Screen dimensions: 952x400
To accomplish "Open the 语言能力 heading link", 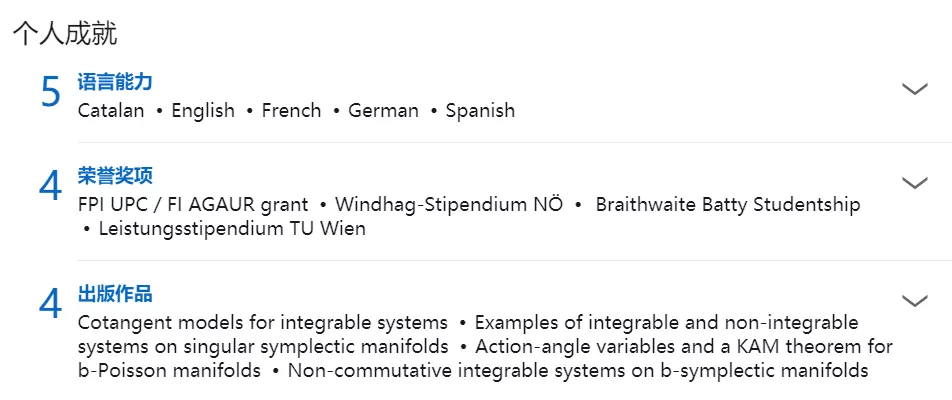I will [115, 82].
